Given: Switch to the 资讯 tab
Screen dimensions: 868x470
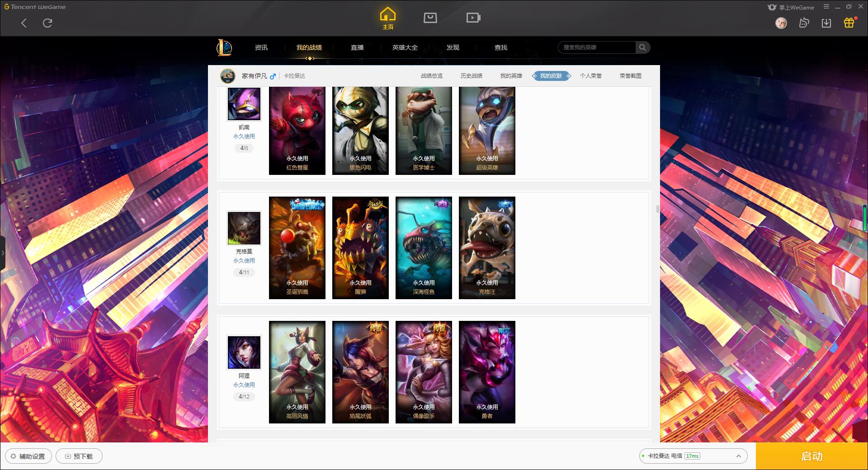Looking at the screenshot, I should [261, 47].
